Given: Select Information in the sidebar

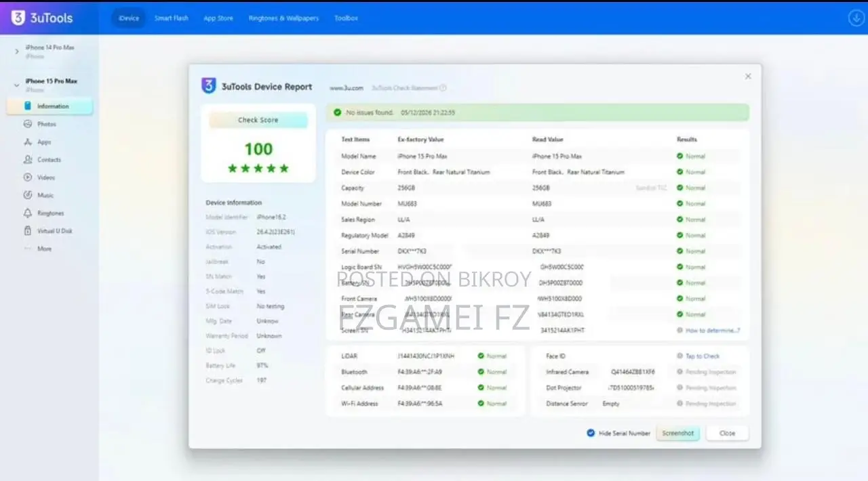Looking at the screenshot, I should point(50,106).
